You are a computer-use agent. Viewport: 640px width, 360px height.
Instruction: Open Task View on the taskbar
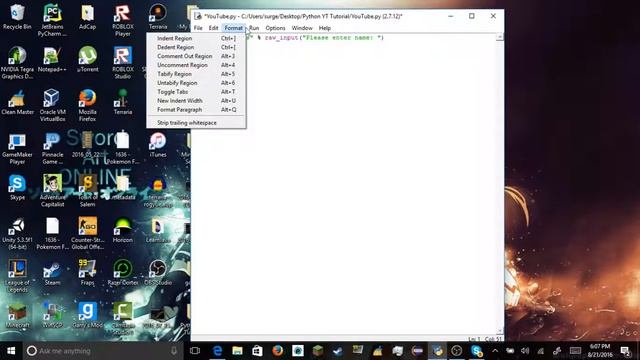[x=195, y=351]
